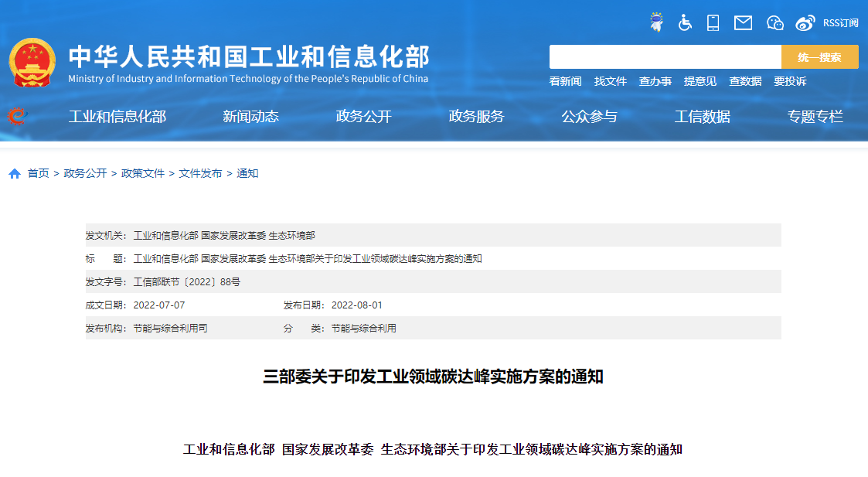Screen dimensions: 868x477
Task: Click the 发布日期 value 2022-08-01
Action: pos(357,305)
